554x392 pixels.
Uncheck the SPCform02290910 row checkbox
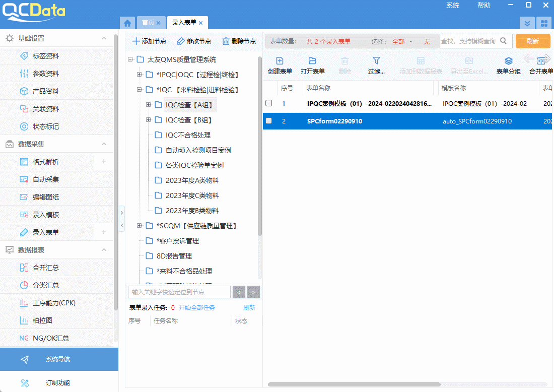pyautogui.click(x=268, y=121)
